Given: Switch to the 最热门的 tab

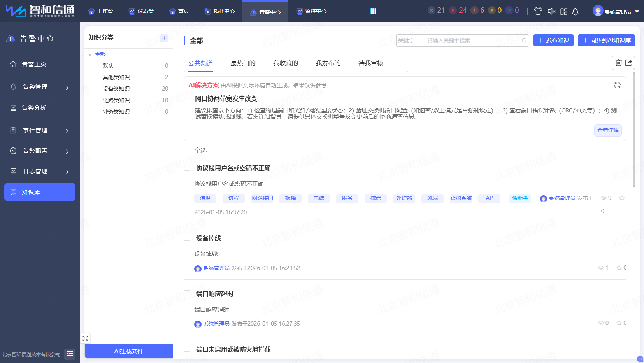Looking at the screenshot, I should 243,63.
